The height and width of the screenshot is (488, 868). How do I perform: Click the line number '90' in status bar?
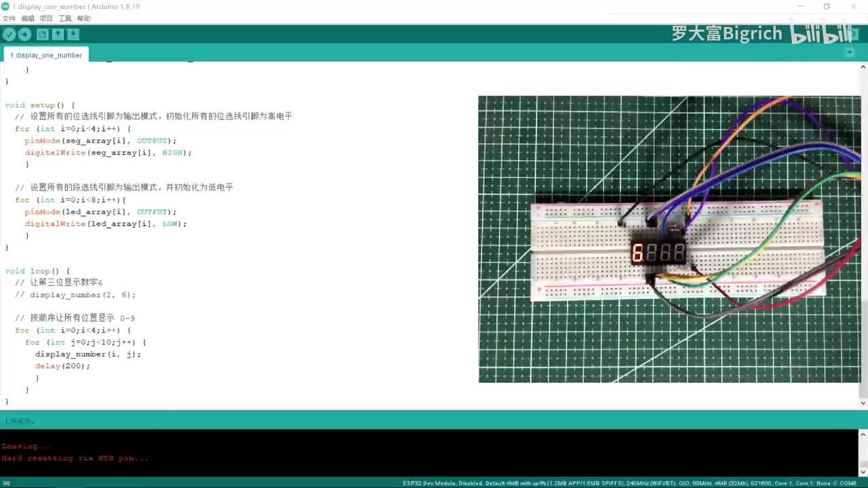pyautogui.click(x=6, y=483)
